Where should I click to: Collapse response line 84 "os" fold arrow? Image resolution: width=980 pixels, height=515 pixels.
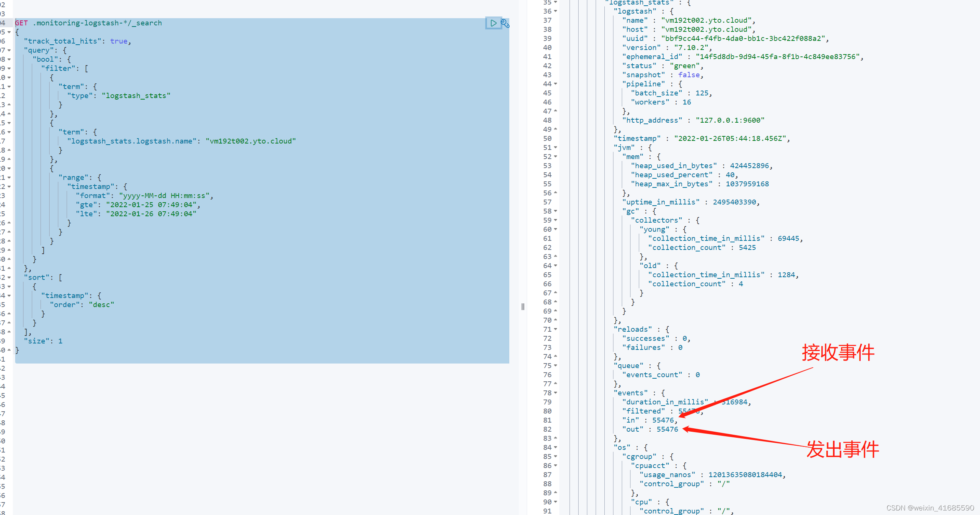556,447
